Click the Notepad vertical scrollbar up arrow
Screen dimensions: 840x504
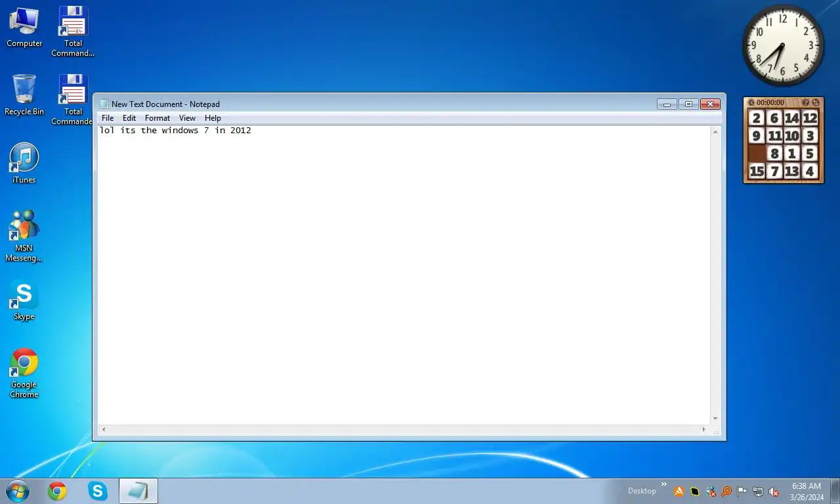pos(715,132)
